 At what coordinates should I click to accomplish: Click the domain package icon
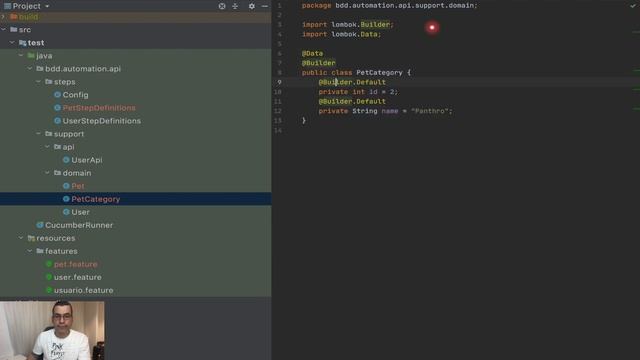pyautogui.click(x=57, y=173)
